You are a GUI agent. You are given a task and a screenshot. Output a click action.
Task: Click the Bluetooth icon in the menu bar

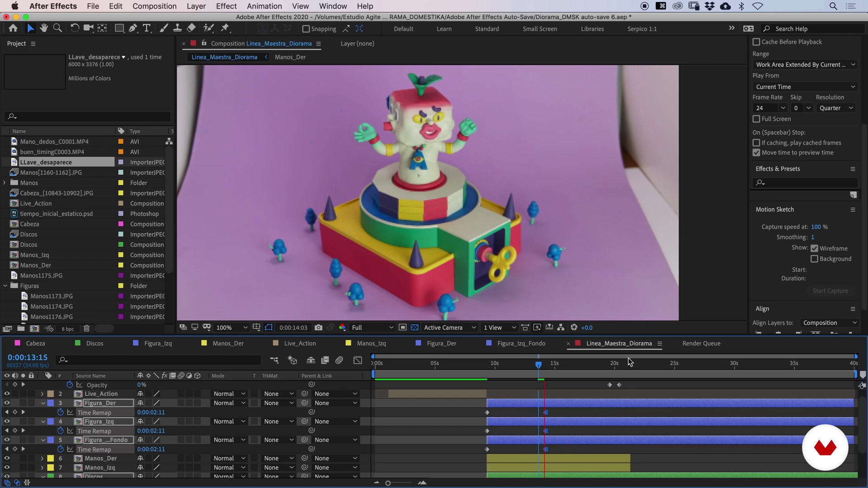coord(741,6)
